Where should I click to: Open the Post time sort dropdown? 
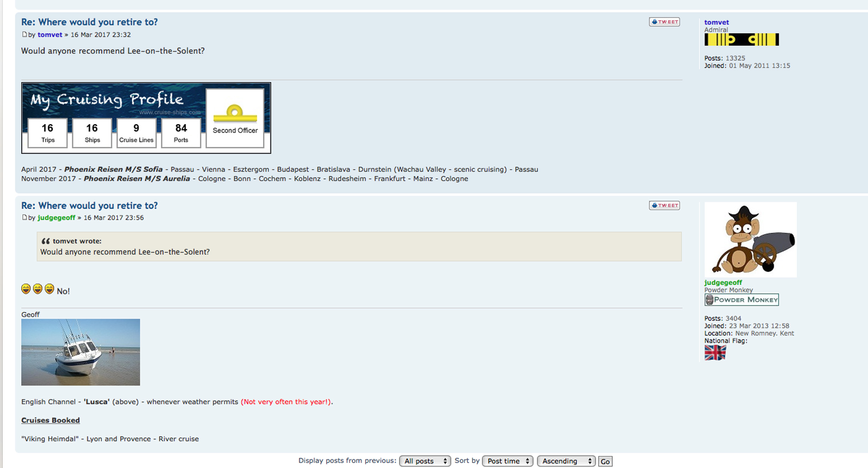click(x=508, y=461)
